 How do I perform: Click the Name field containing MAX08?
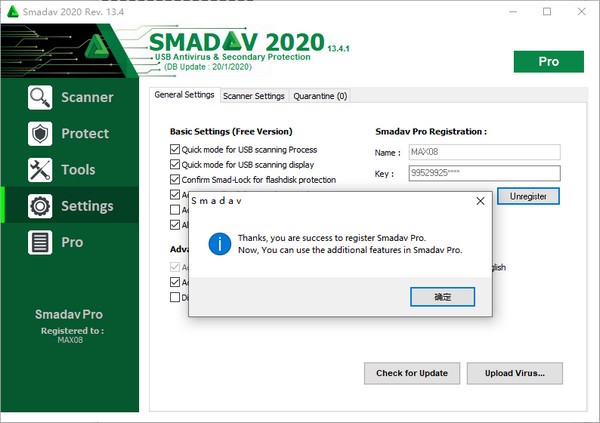pos(484,152)
